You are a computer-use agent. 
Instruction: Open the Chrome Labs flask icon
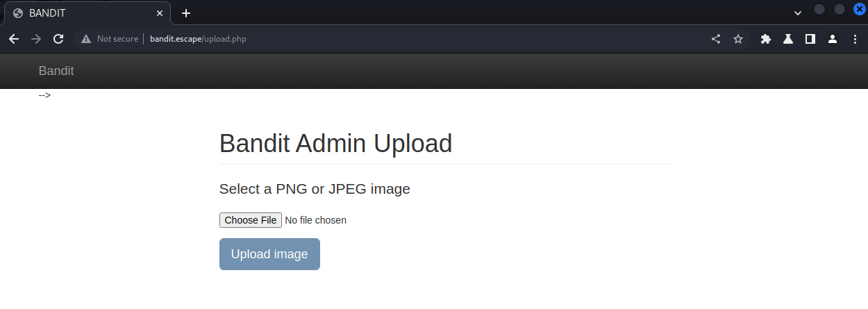(788, 39)
